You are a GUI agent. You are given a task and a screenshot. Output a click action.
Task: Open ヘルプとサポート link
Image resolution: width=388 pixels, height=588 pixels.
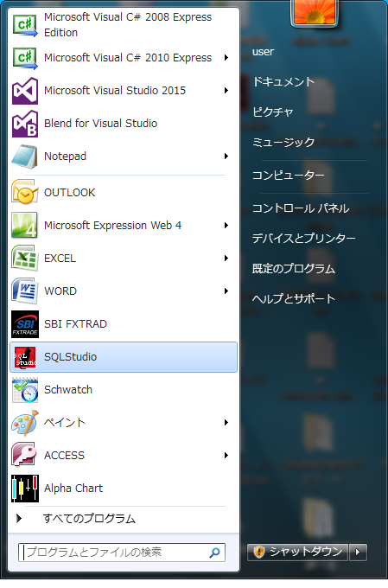click(x=294, y=298)
